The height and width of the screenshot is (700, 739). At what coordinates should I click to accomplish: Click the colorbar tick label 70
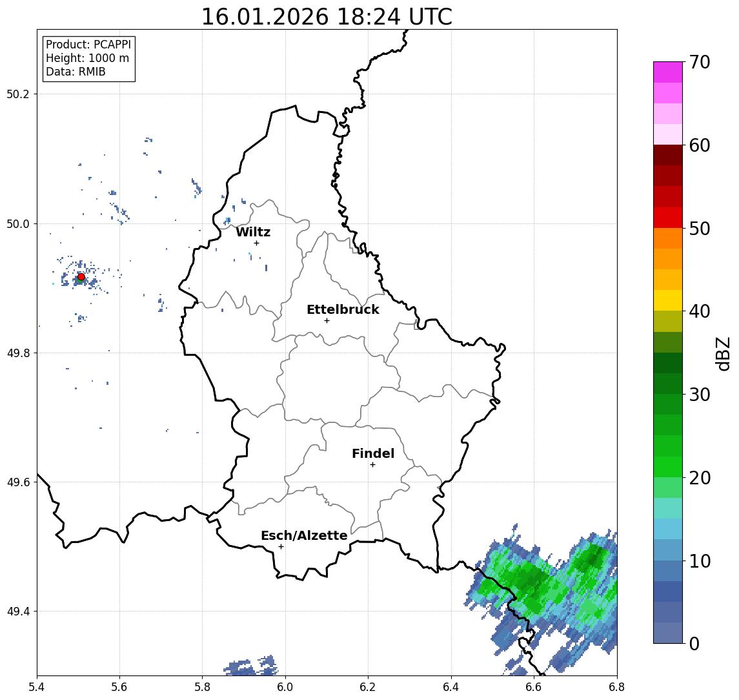700,62
